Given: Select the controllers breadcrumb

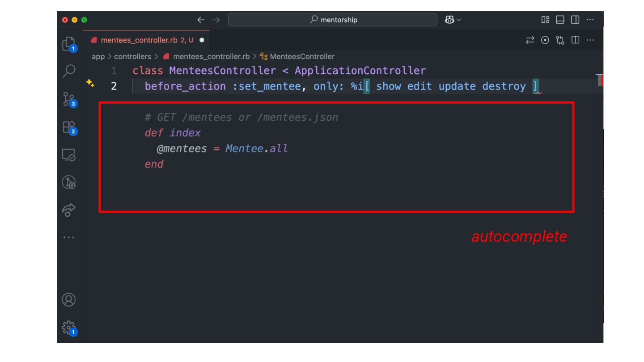Looking at the screenshot, I should [132, 56].
